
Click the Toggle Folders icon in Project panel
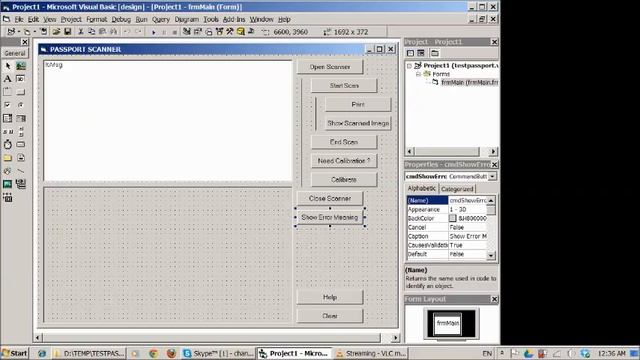coord(435,53)
